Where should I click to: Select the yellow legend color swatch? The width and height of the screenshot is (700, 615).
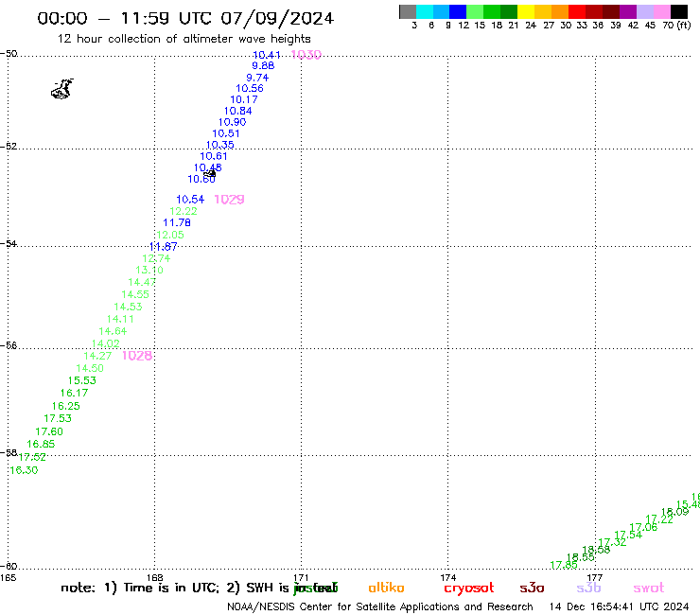pyautogui.click(x=526, y=11)
